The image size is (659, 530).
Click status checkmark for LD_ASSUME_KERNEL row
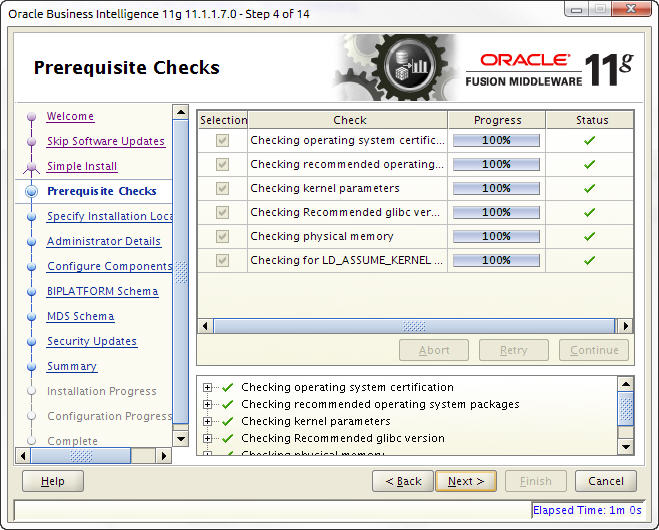pos(590,260)
